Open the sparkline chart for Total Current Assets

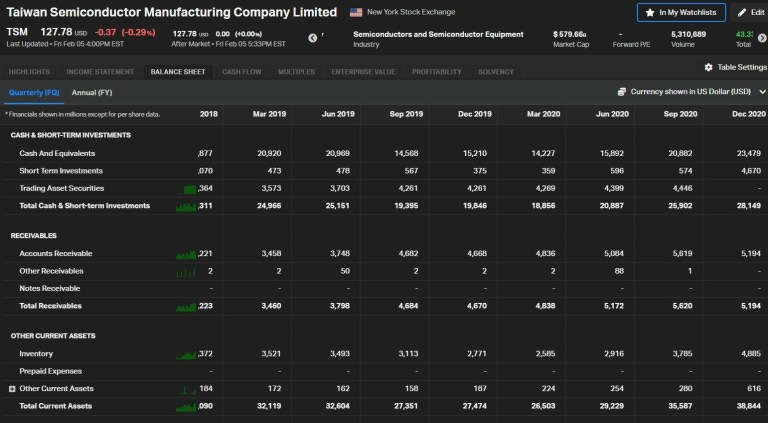coord(186,407)
